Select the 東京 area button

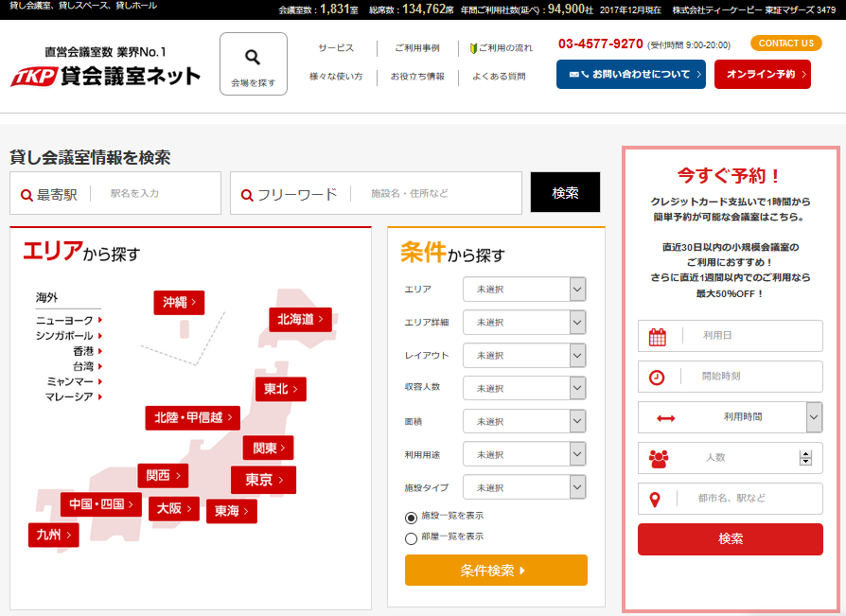click(x=263, y=480)
